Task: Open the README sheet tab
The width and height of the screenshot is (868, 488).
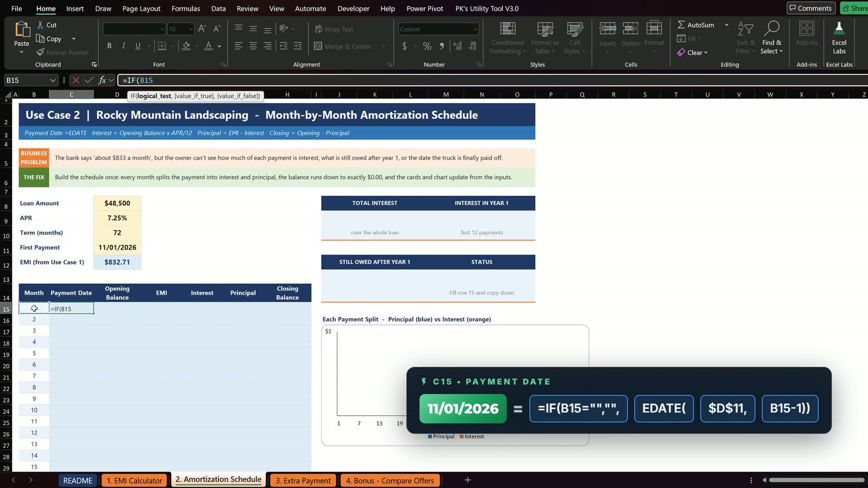Action: tap(78, 480)
